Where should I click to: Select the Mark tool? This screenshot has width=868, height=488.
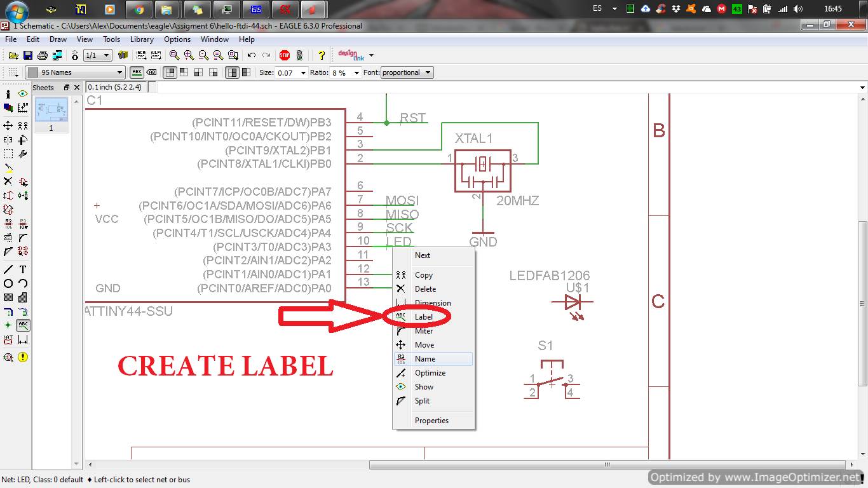(x=23, y=108)
